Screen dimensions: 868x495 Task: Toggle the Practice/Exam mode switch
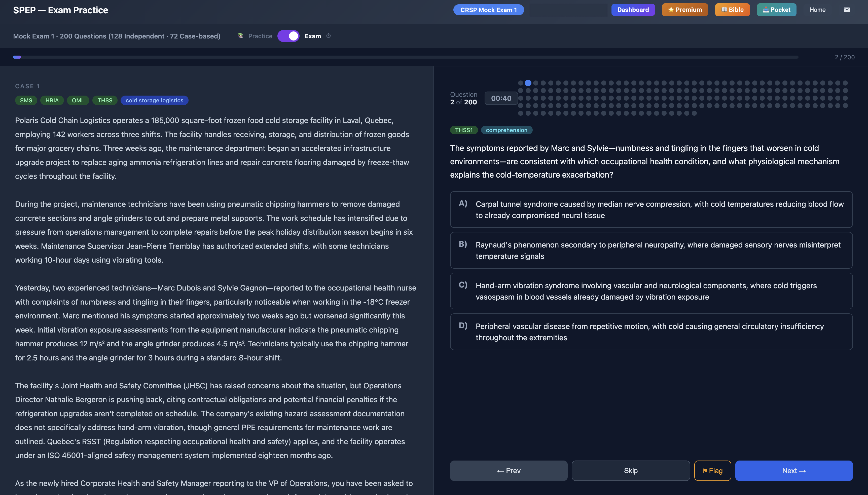coord(288,36)
